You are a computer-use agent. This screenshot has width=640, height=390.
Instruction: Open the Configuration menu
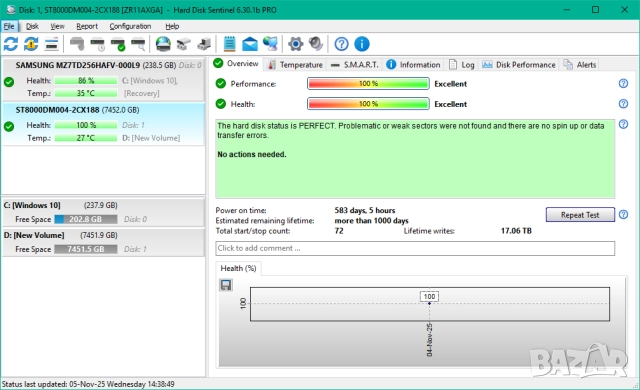[x=130, y=26]
